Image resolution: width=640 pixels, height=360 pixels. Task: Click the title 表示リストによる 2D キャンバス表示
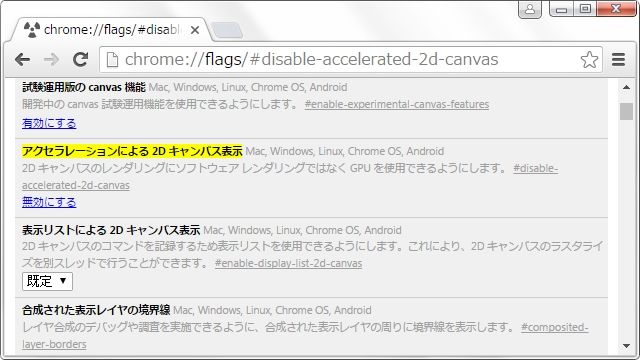pyautogui.click(x=111, y=230)
